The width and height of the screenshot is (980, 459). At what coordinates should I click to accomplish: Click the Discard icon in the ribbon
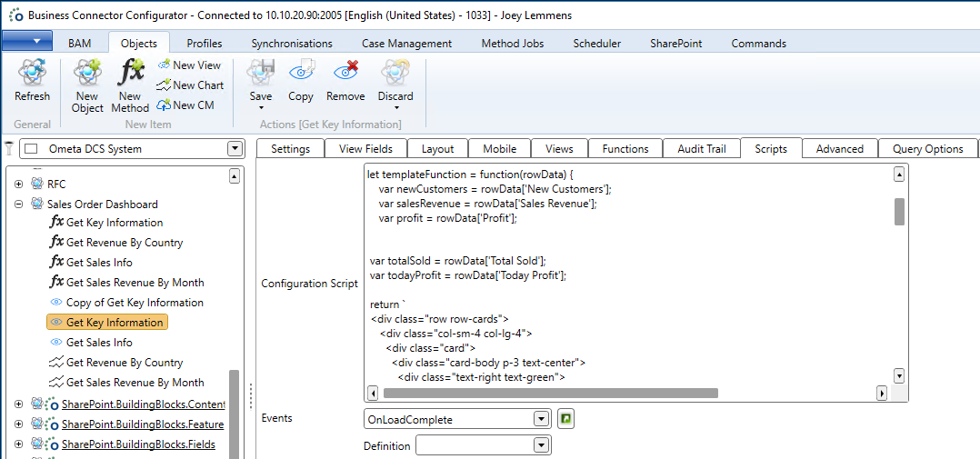point(395,73)
